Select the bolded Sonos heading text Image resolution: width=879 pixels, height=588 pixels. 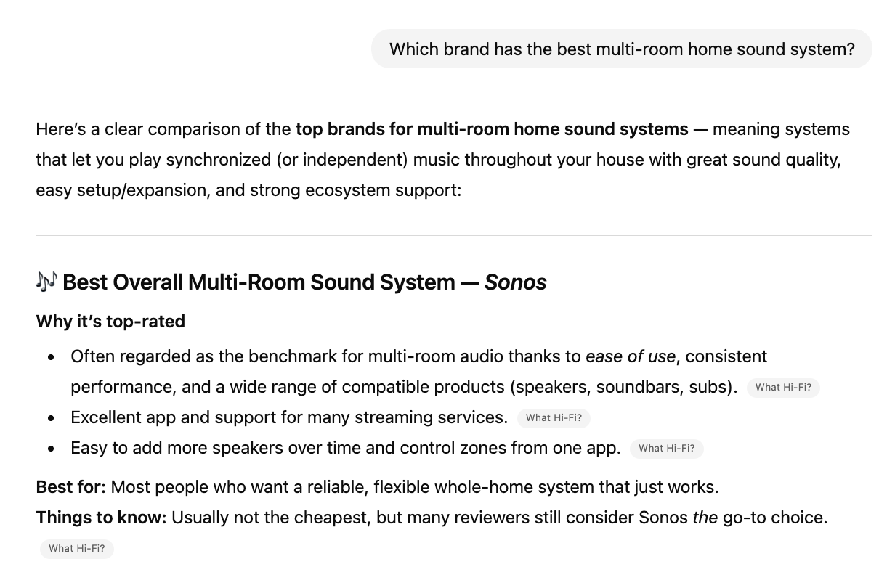pos(515,282)
